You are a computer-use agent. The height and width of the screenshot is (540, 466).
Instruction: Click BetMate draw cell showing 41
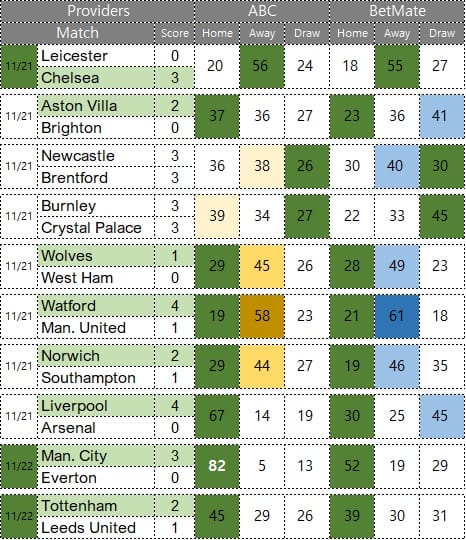442,116
